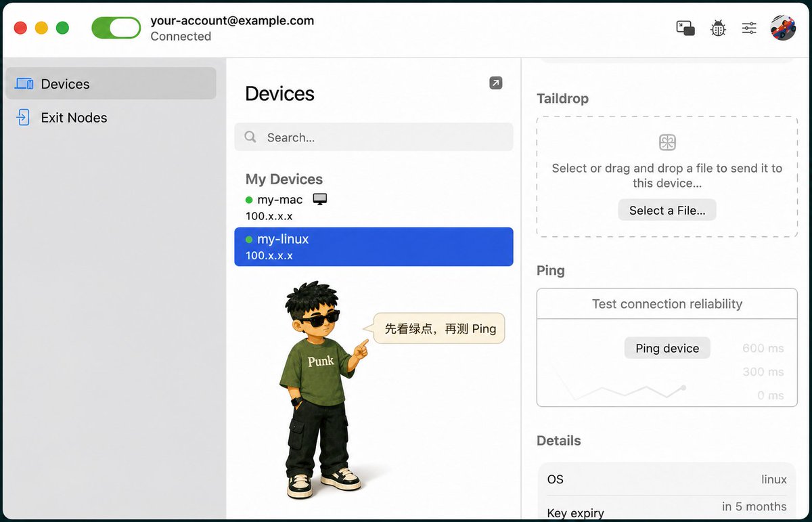Screen dimensions: 812x522
Task: Click the green status dot beside my-mac
Action: click(249, 200)
